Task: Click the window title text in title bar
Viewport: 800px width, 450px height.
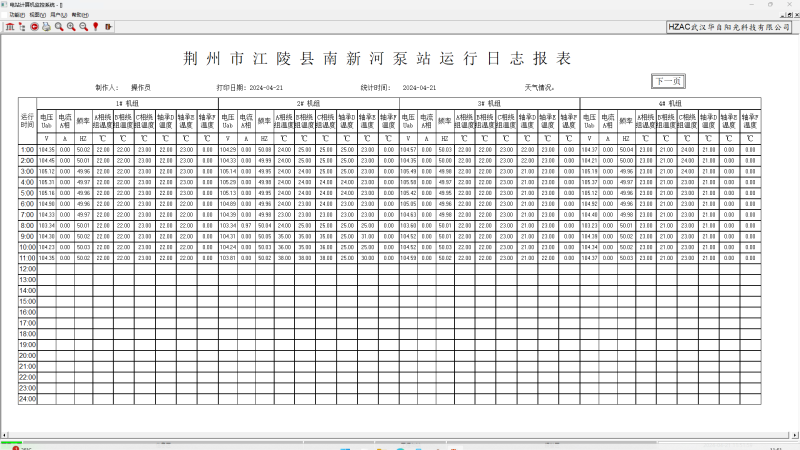Action: [36, 5]
